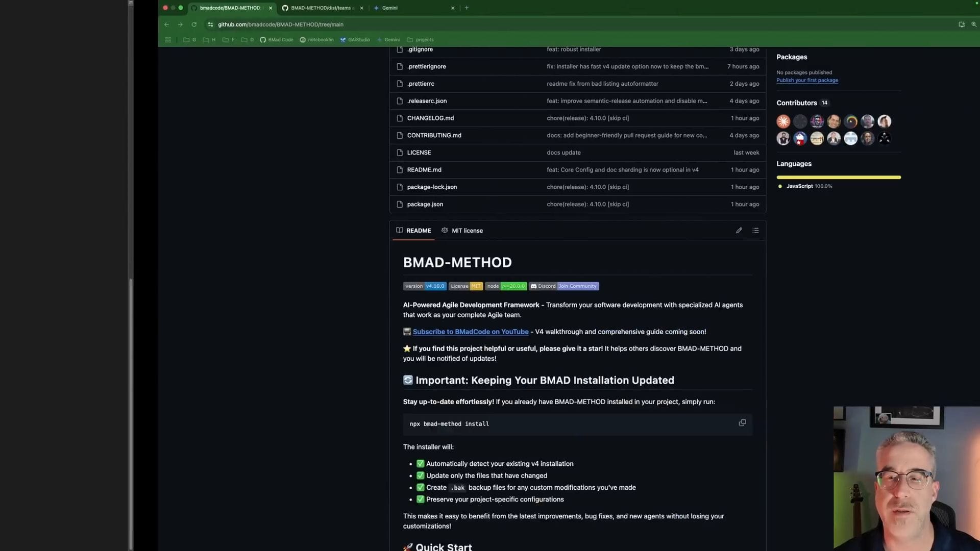Open the CHANGELOG.md file
The height and width of the screenshot is (551, 980).
[x=430, y=118]
